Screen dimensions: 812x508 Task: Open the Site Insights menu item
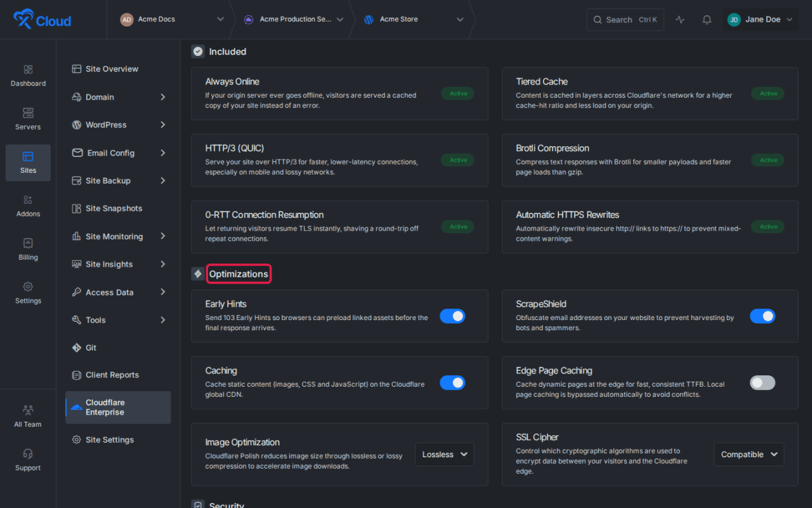point(118,264)
